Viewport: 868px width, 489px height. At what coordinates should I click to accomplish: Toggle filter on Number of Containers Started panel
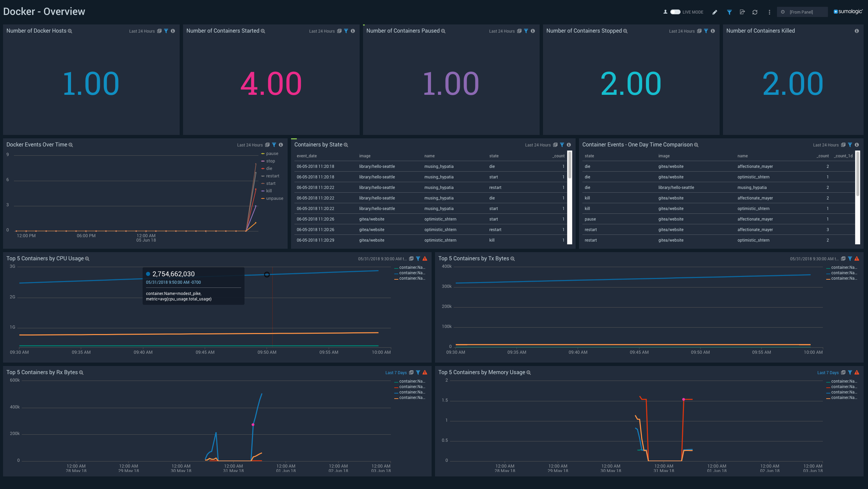(345, 31)
